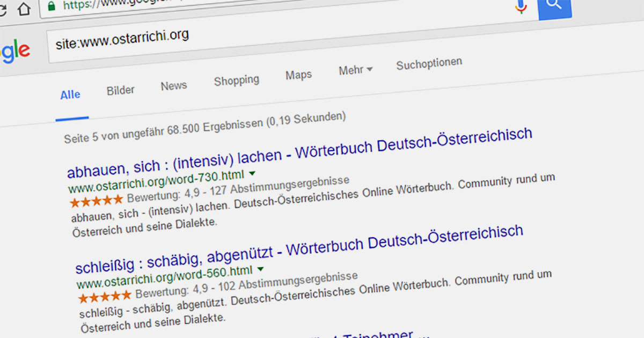This screenshot has height=338, width=644.
Task: Switch to the Bilder tab
Action: [120, 90]
